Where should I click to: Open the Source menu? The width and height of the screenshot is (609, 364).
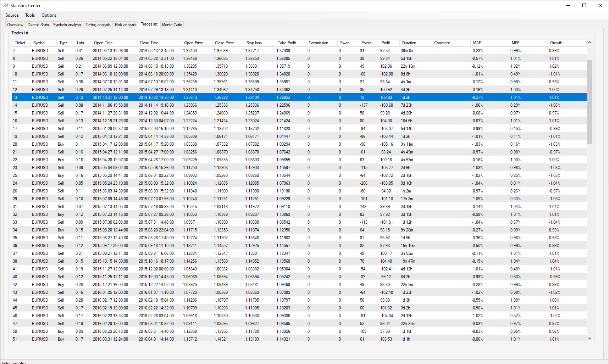(12, 15)
